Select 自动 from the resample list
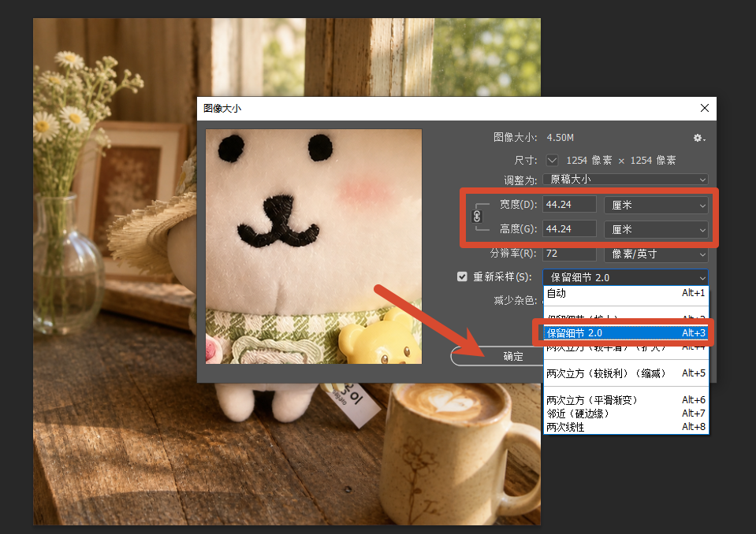Viewport: 756px width, 534px height. click(626, 293)
